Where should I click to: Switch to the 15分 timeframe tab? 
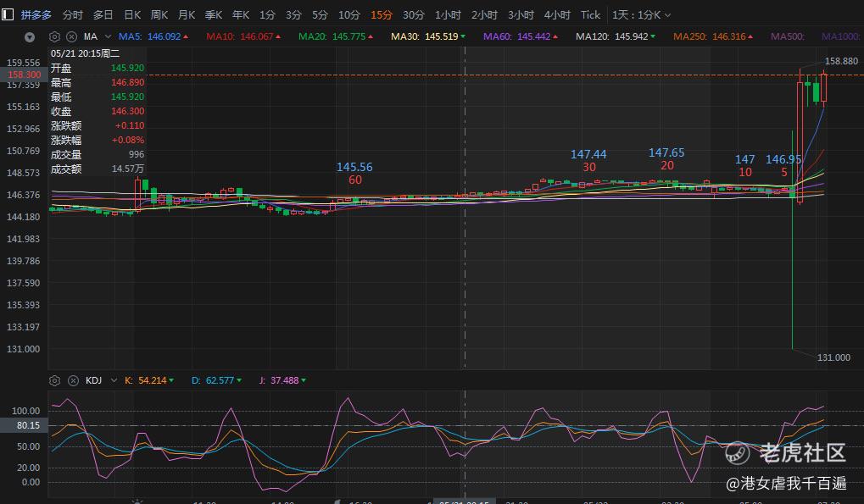pyautogui.click(x=381, y=15)
